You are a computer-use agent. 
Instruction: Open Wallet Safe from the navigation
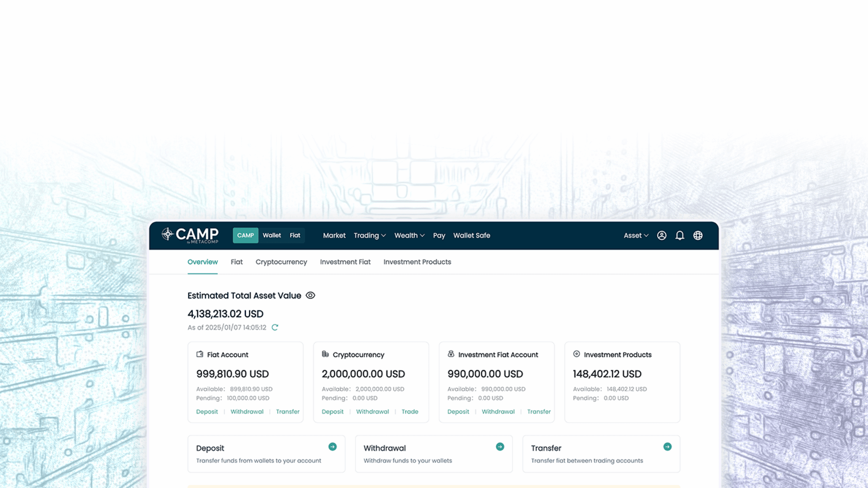[x=472, y=236]
